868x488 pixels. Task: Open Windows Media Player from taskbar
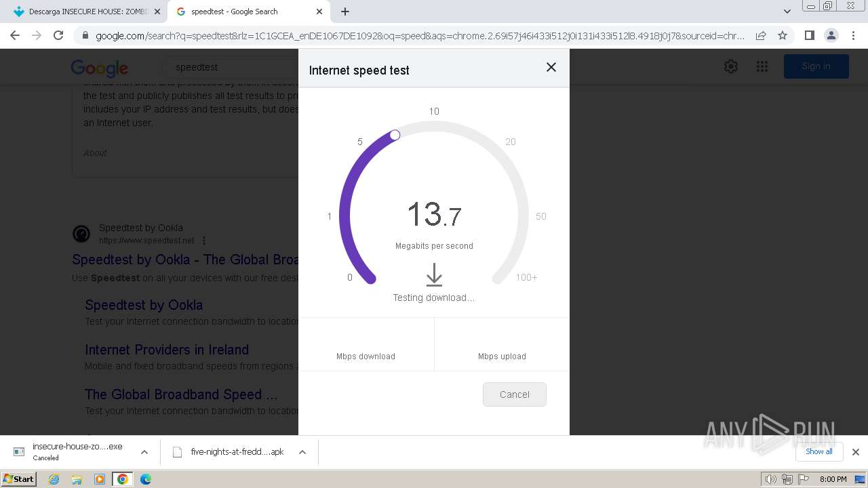pyautogui.click(x=100, y=479)
